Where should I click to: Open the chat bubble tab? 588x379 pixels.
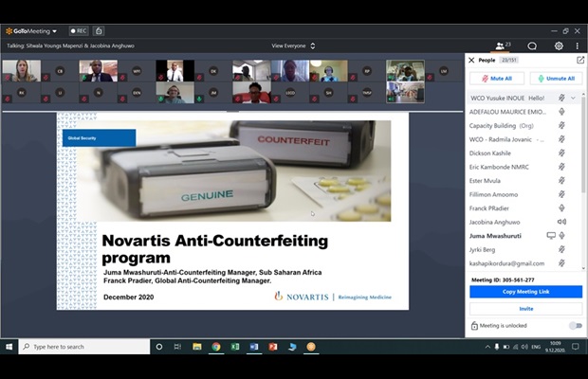click(x=532, y=45)
